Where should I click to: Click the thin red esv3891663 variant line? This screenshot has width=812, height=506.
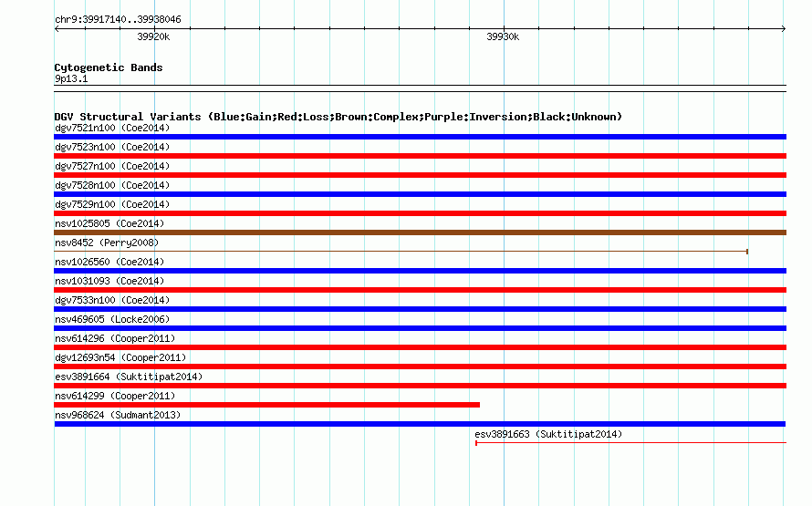click(630, 443)
